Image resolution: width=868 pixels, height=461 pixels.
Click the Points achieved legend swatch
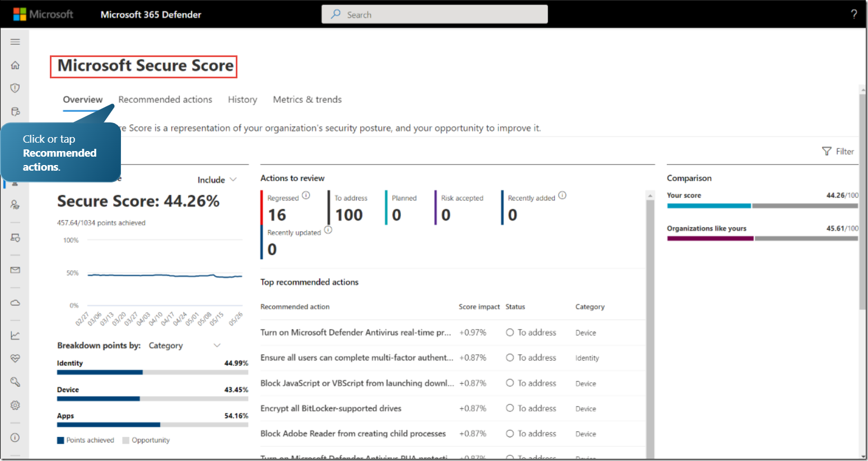pos(60,440)
